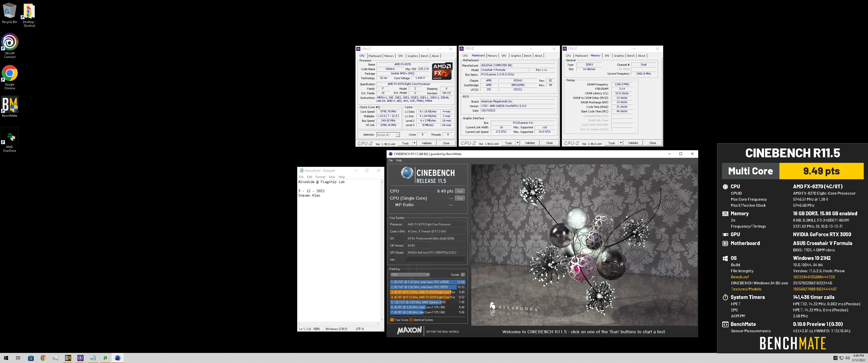
Task: Click the 9.49 pts Multi Core score
Action: [x=821, y=171]
